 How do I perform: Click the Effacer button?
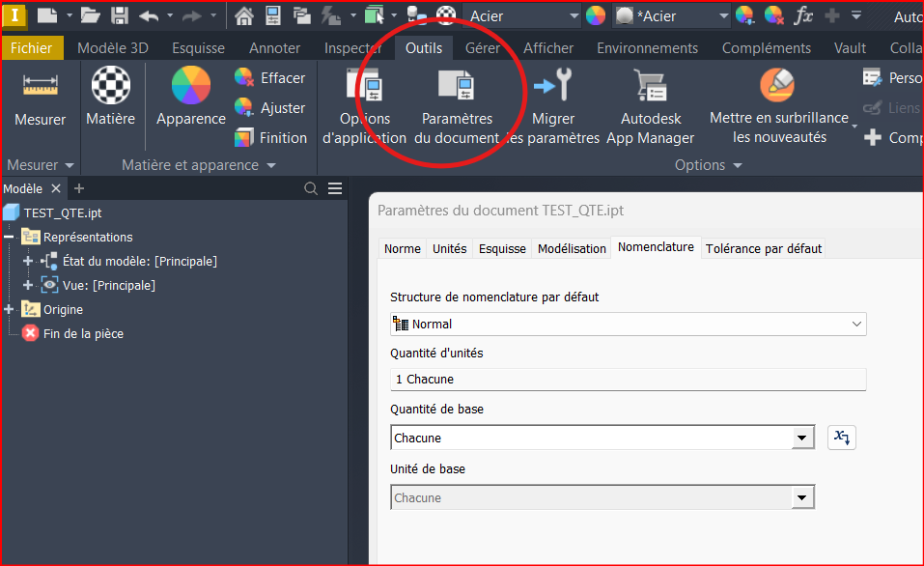(x=270, y=78)
